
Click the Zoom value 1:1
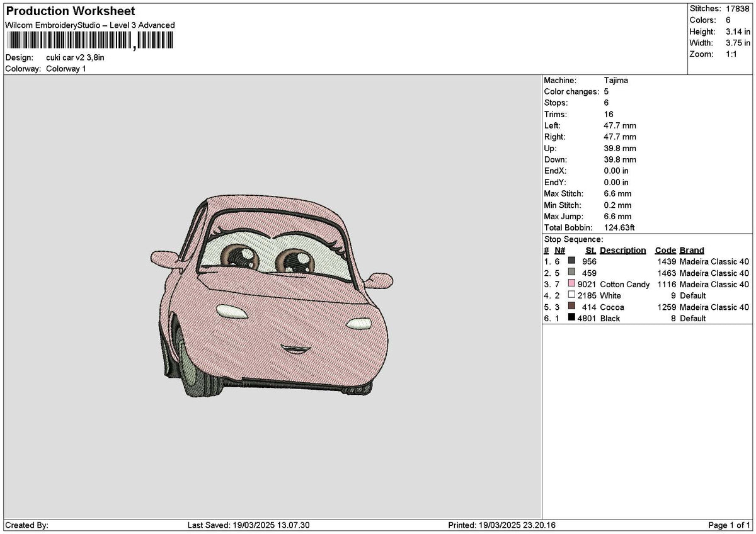tap(732, 54)
